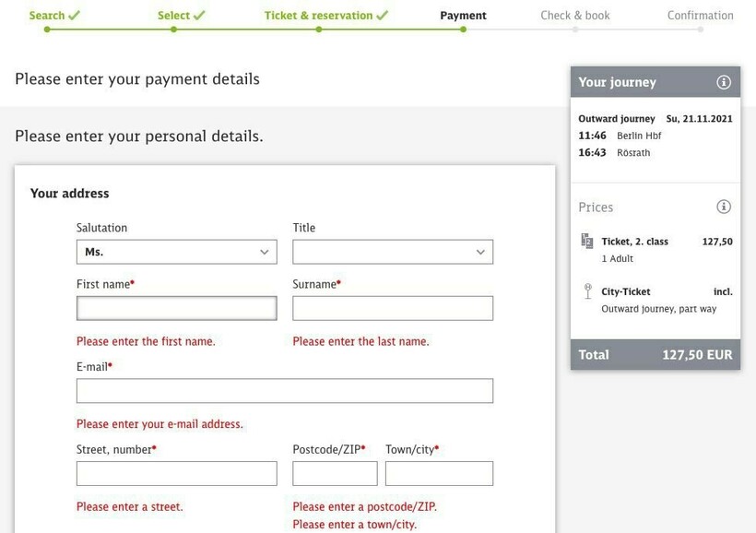Viewport: 756px width, 533px height.
Task: Click the Street, number field
Action: coord(176,474)
